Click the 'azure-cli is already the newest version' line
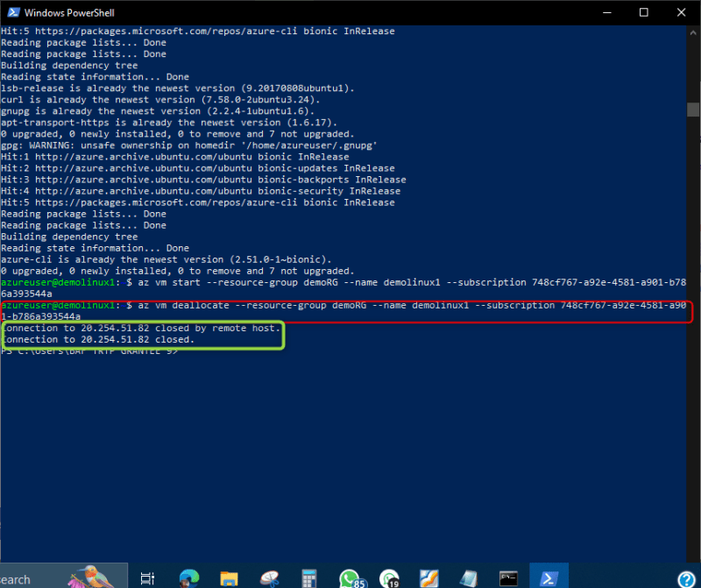This screenshot has height=588, width=701. coord(166,259)
